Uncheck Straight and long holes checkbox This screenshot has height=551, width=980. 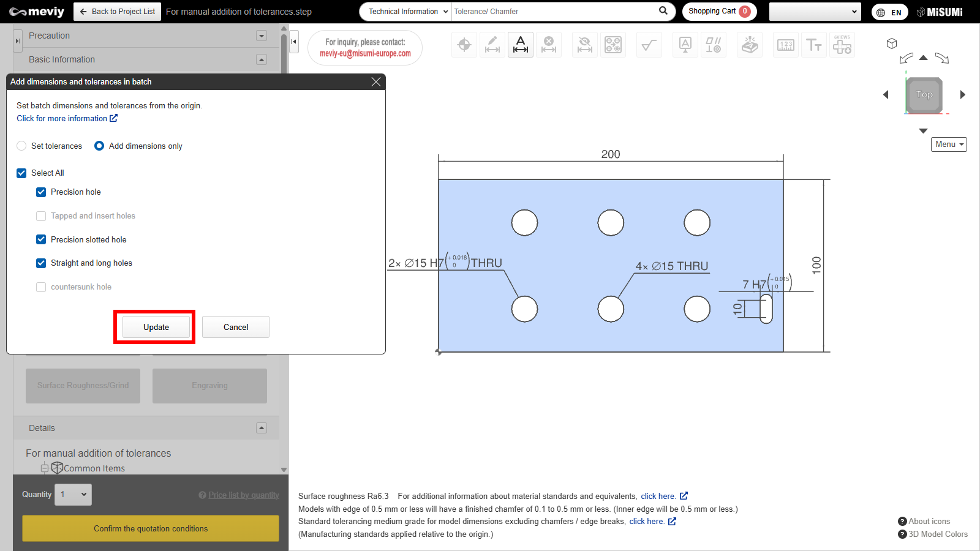pyautogui.click(x=41, y=263)
